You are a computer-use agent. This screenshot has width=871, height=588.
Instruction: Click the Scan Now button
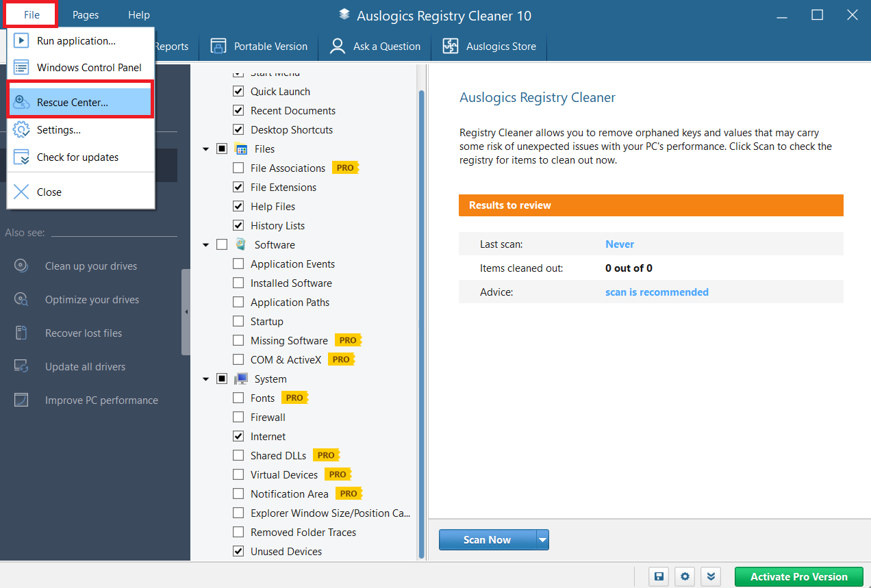488,540
